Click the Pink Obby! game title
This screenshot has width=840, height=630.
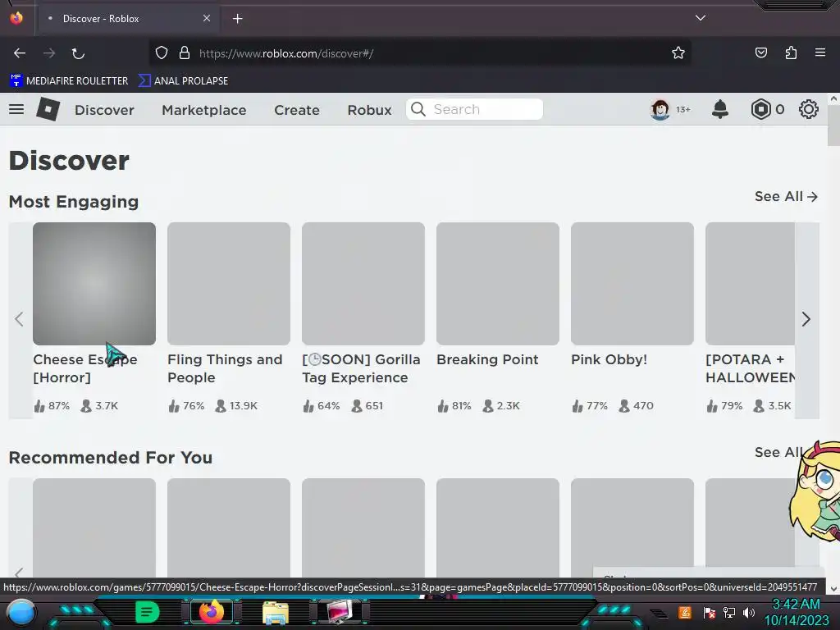click(609, 359)
